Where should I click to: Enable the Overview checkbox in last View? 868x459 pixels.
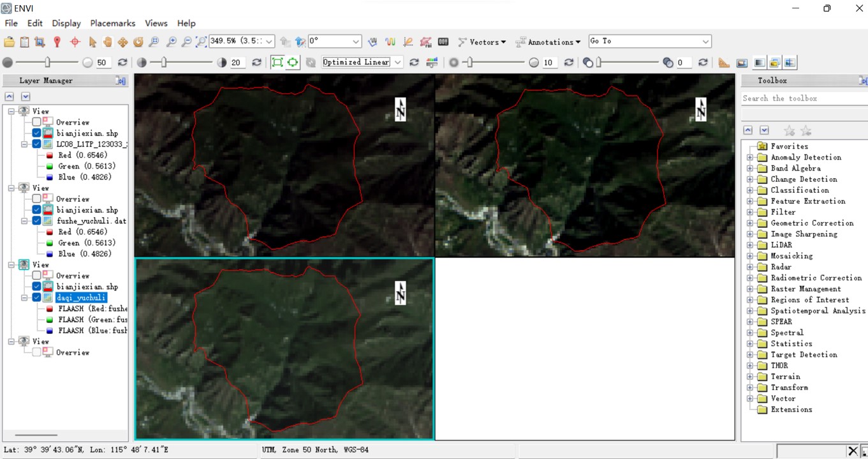(36, 352)
